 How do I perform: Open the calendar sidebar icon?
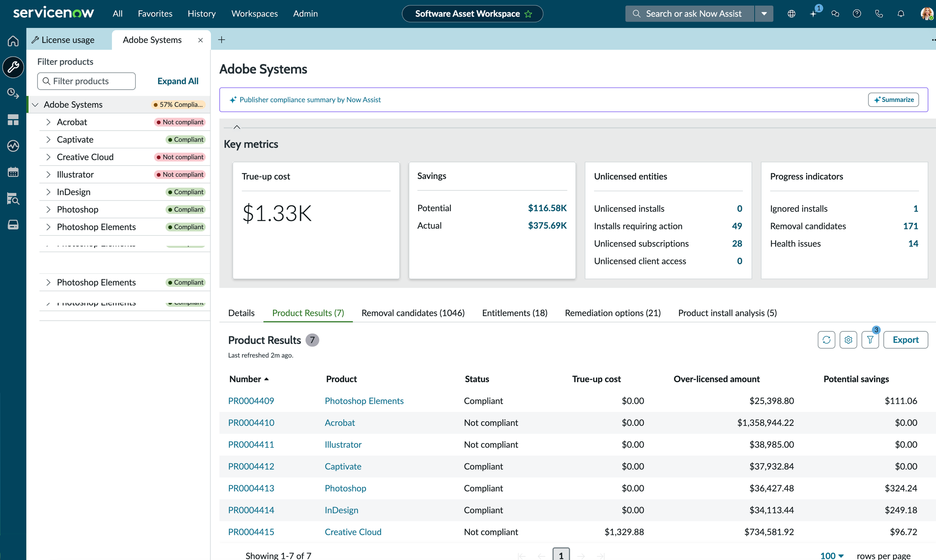pos(13,172)
